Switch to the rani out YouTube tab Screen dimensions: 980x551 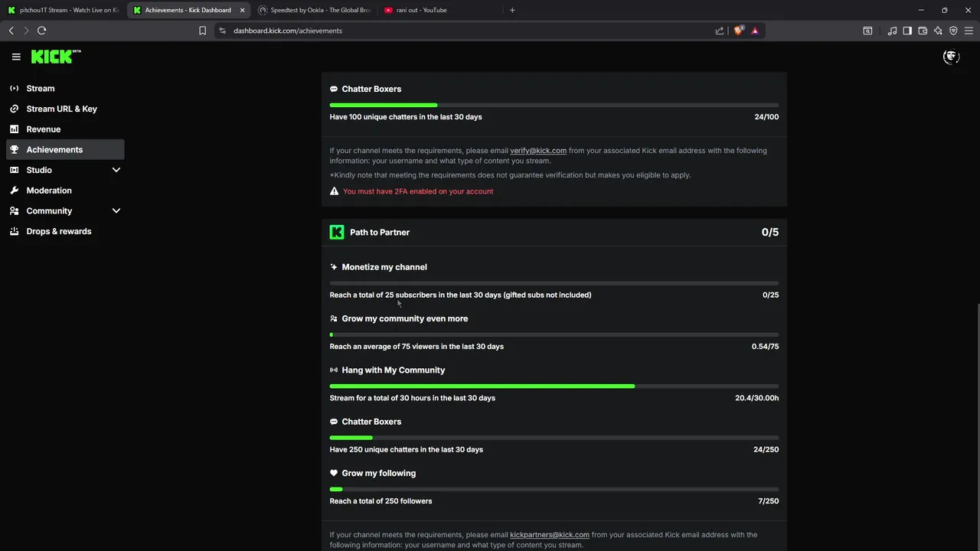coord(420,10)
